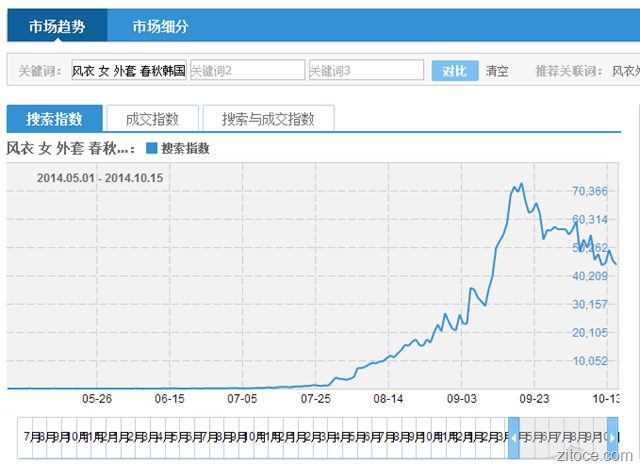
Task: Click the timeline range bar's unselected area
Action: [x=260, y=436]
